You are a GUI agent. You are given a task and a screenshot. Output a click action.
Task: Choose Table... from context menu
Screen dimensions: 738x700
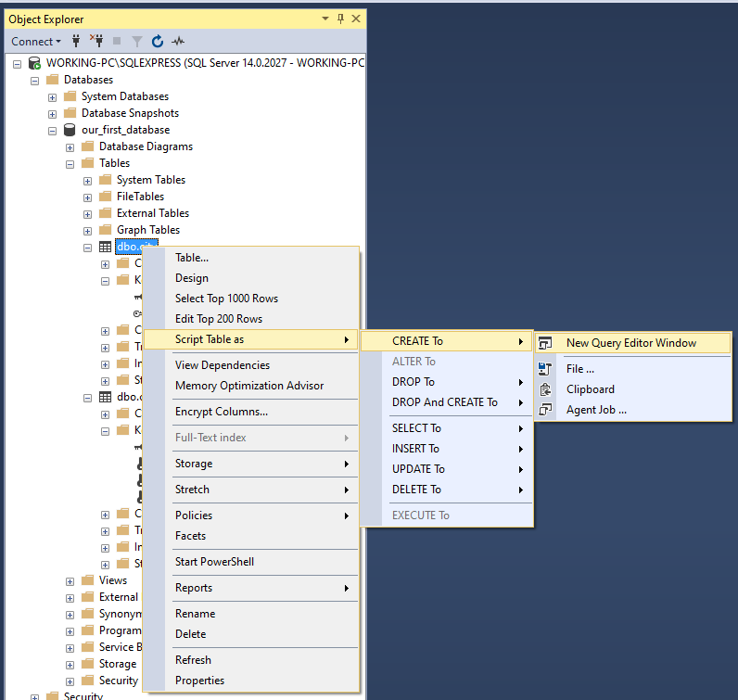[x=251, y=258]
